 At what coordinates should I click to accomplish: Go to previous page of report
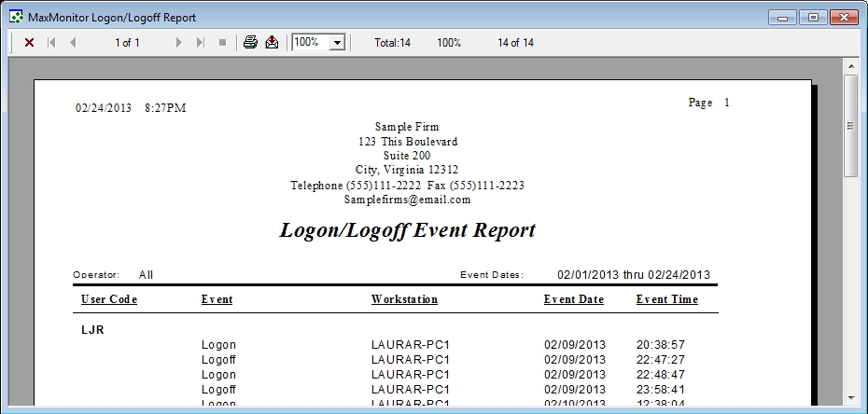73,43
